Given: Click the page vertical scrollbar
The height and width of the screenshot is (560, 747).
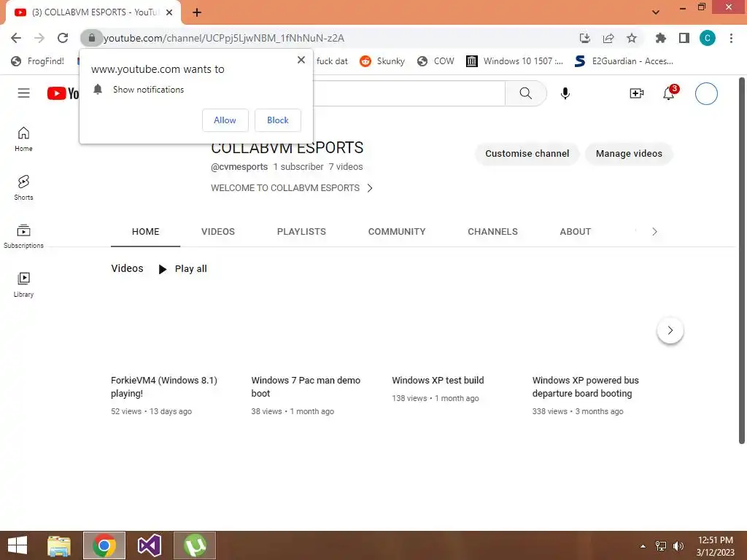Looking at the screenshot, I should 741,260.
